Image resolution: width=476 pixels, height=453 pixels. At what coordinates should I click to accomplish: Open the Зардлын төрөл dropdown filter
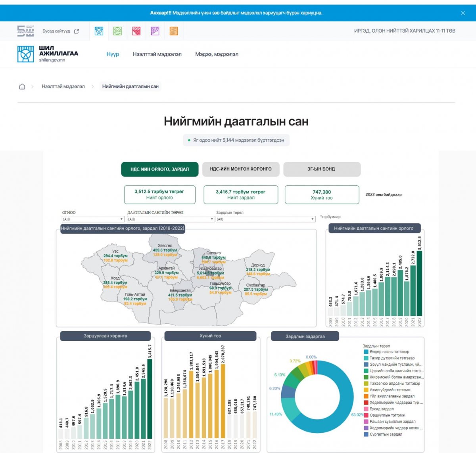click(265, 219)
